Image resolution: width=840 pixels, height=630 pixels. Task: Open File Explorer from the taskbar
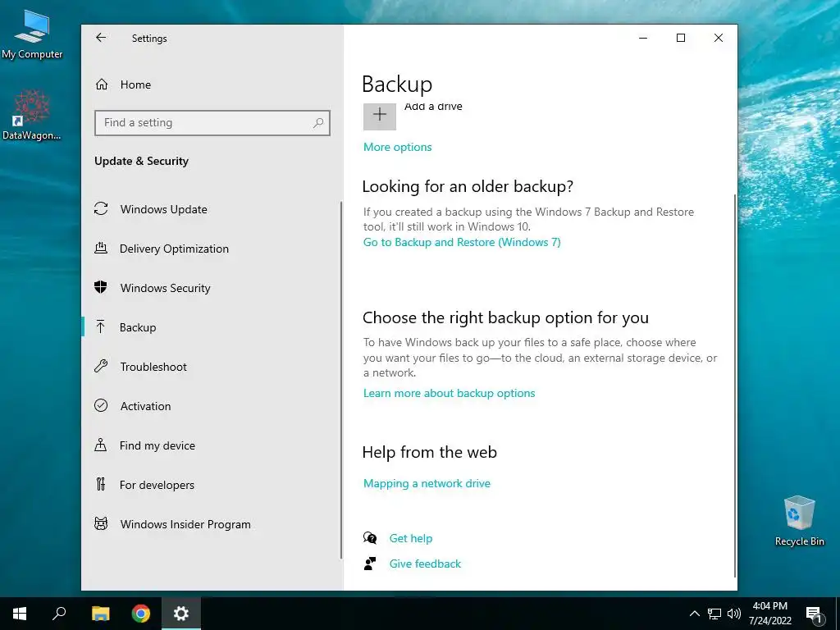pyautogui.click(x=100, y=614)
